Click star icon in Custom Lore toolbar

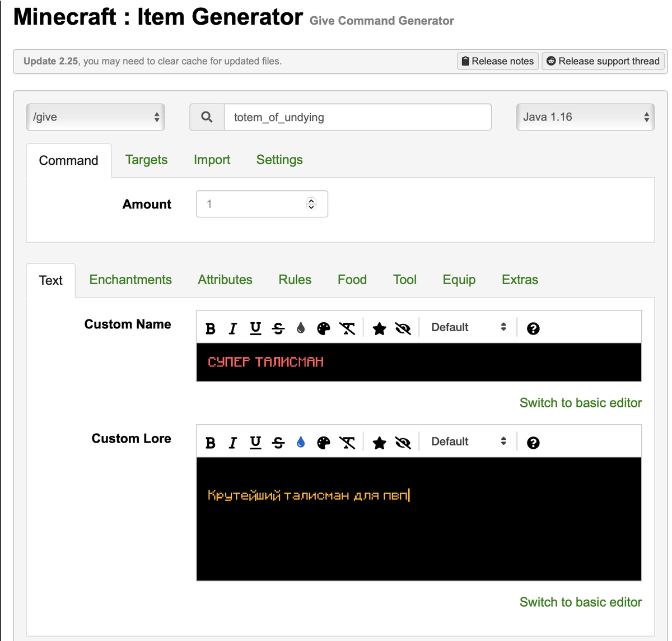click(379, 443)
